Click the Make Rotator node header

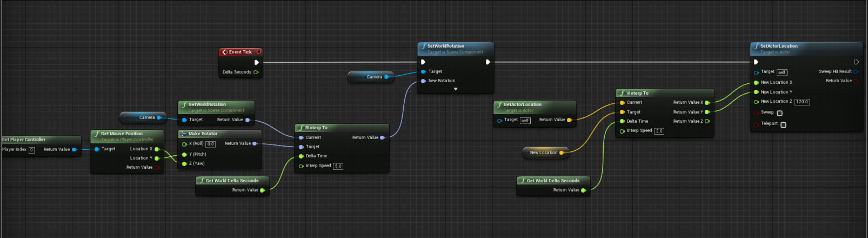(x=220, y=134)
